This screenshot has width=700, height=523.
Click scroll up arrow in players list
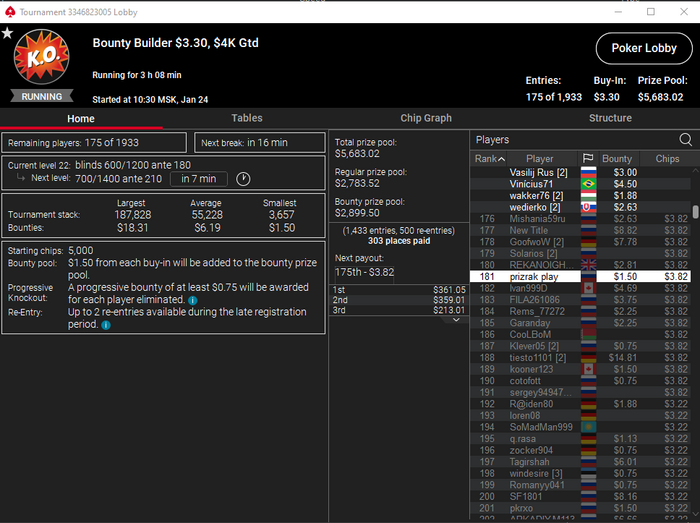(x=696, y=170)
